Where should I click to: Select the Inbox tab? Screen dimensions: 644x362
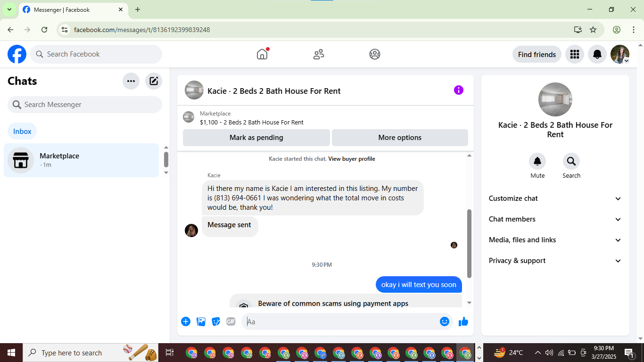pyautogui.click(x=22, y=132)
